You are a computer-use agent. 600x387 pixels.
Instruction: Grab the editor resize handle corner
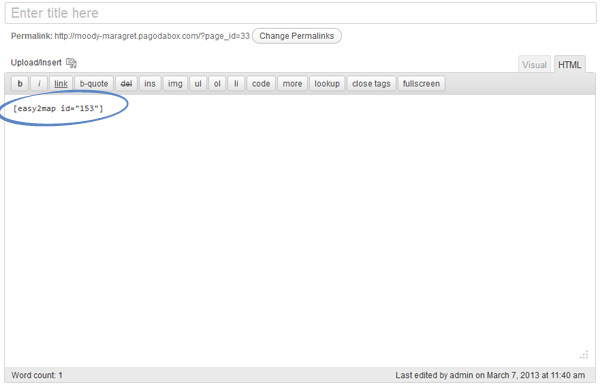(584, 355)
